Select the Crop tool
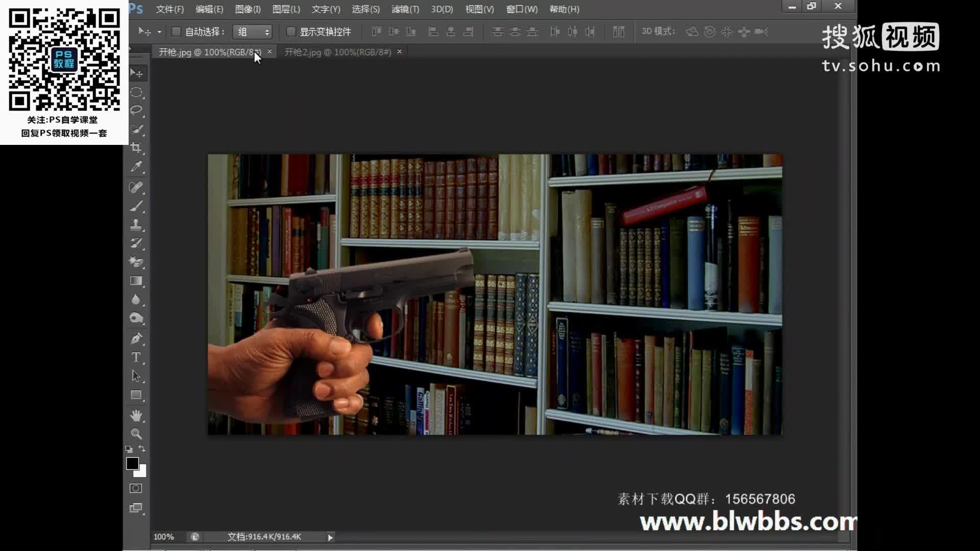This screenshot has height=551, width=980. point(136,148)
